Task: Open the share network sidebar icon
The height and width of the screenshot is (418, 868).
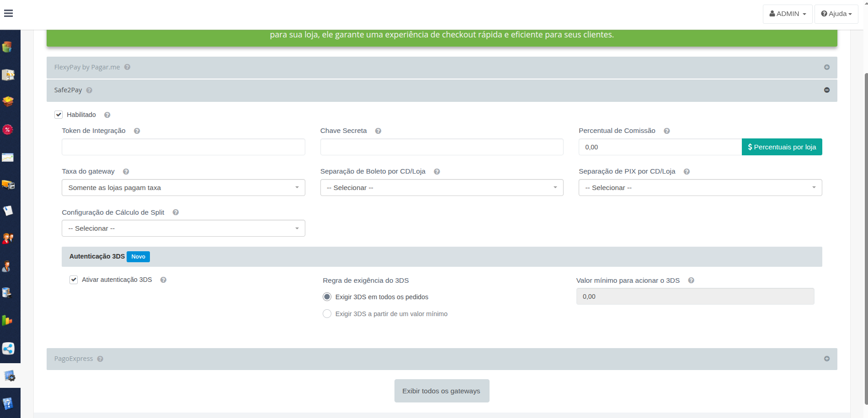Action: pyautogui.click(x=8, y=349)
